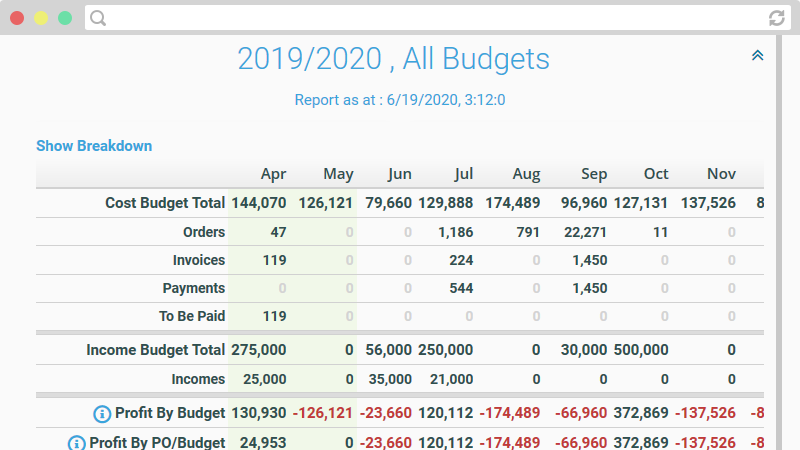
Task: Click the Income Budget Total row label
Action: pos(156,350)
